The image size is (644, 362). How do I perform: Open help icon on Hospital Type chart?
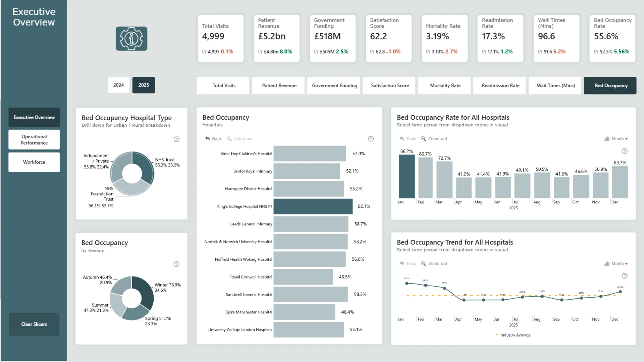(177, 139)
